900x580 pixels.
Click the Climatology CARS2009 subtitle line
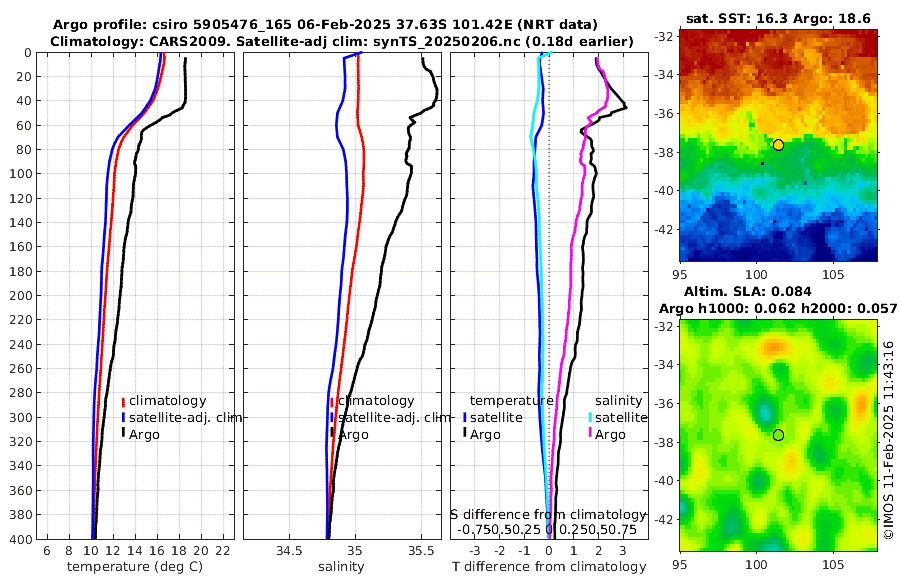point(342,41)
